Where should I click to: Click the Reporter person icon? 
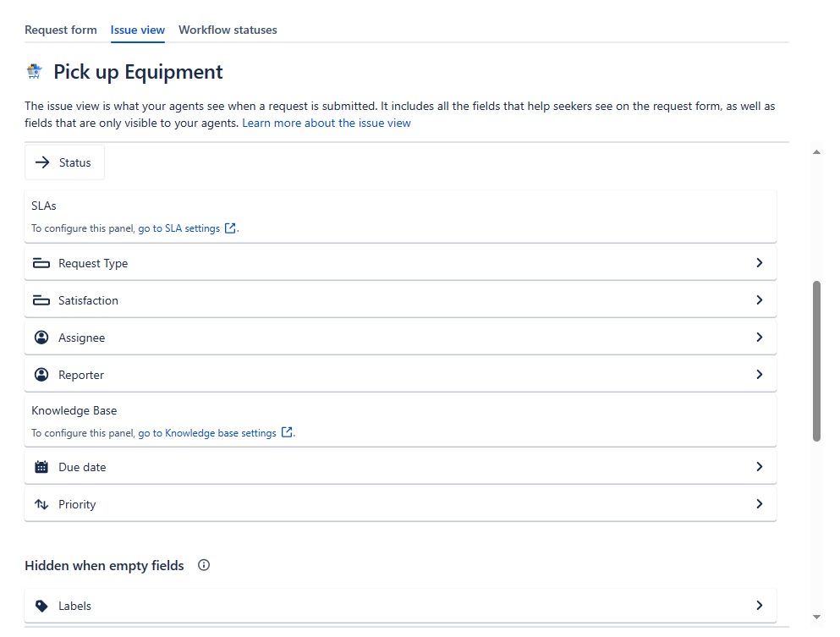(41, 375)
